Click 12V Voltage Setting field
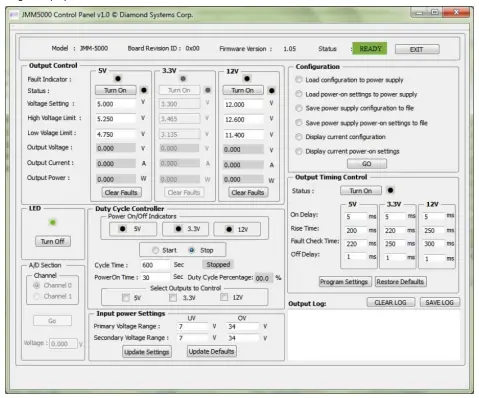Screen dimensions: 479x398 tap(244, 105)
